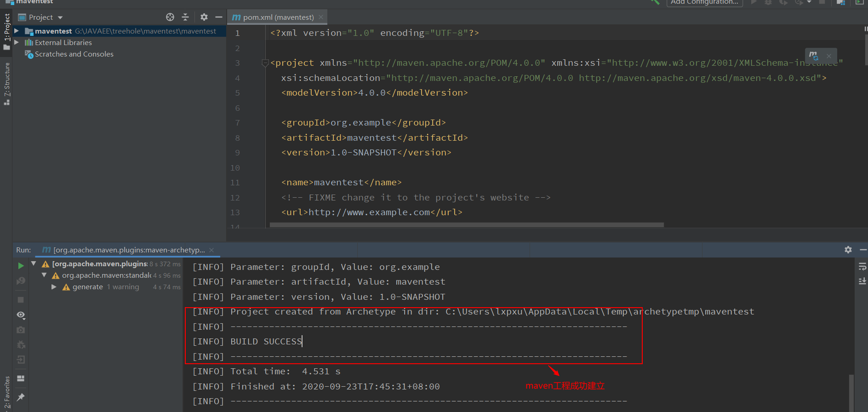The width and height of the screenshot is (868, 412).
Task: Click the Finished at timestamp line
Action: [316, 386]
